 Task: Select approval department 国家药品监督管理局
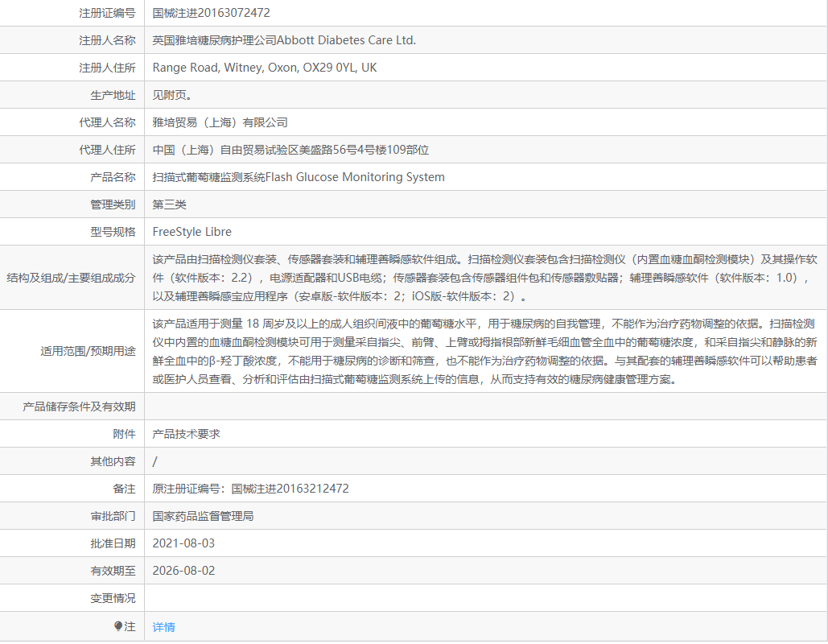pyautogui.click(x=204, y=516)
